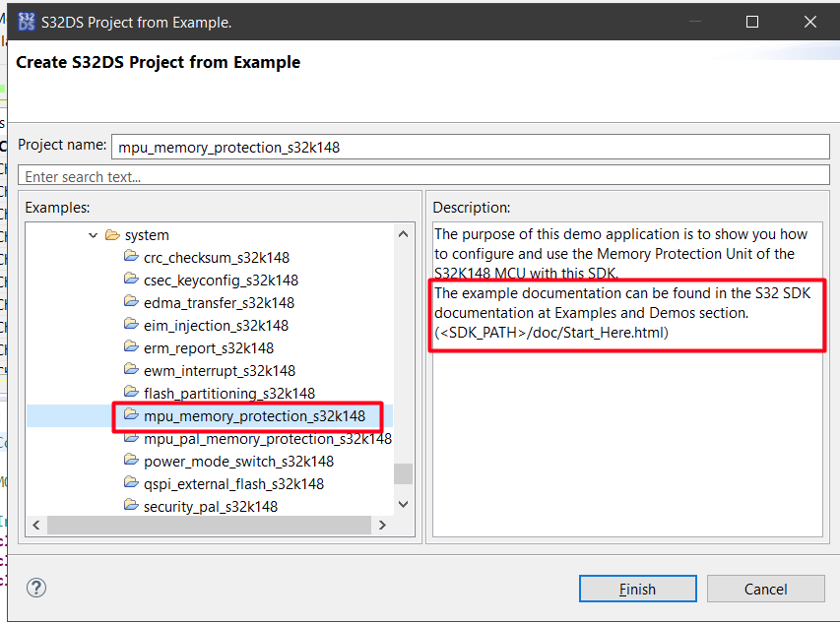Viewport: 840px width, 624px height.
Task: Click the S32DS icon in the title bar
Action: pos(27,21)
